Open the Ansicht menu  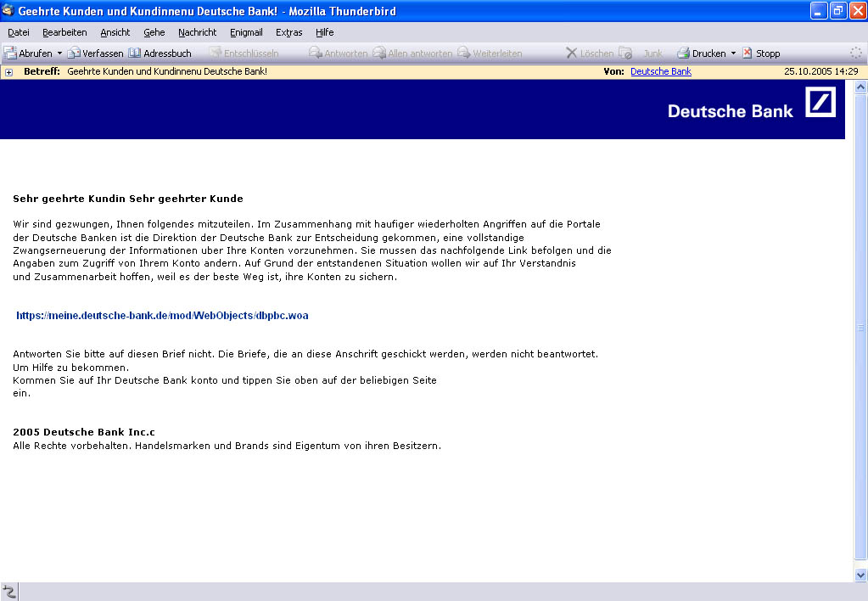click(x=115, y=32)
